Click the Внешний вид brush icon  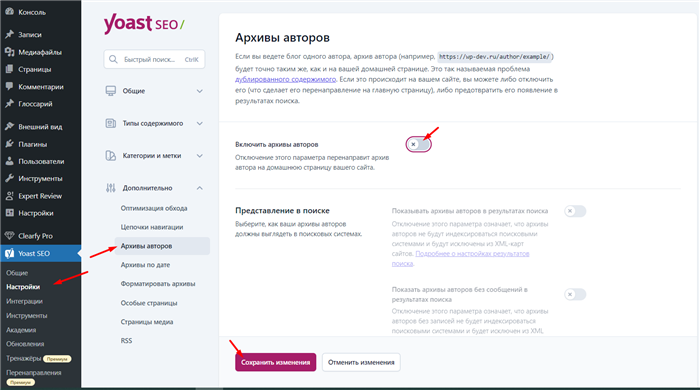click(x=9, y=126)
